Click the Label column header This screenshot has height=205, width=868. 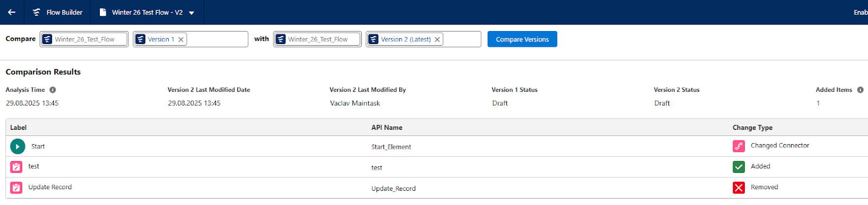tap(18, 127)
